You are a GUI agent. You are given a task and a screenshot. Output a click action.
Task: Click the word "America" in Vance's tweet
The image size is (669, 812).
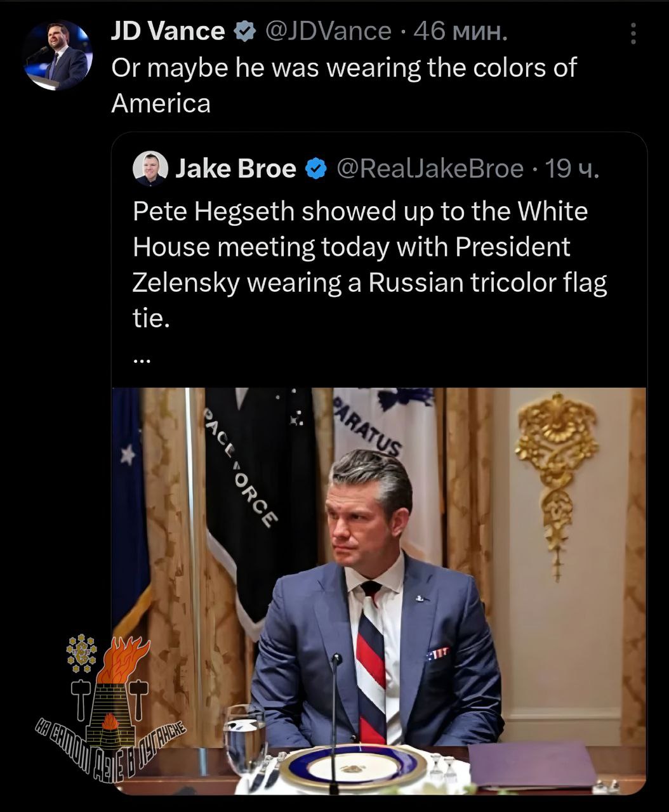pyautogui.click(x=161, y=103)
